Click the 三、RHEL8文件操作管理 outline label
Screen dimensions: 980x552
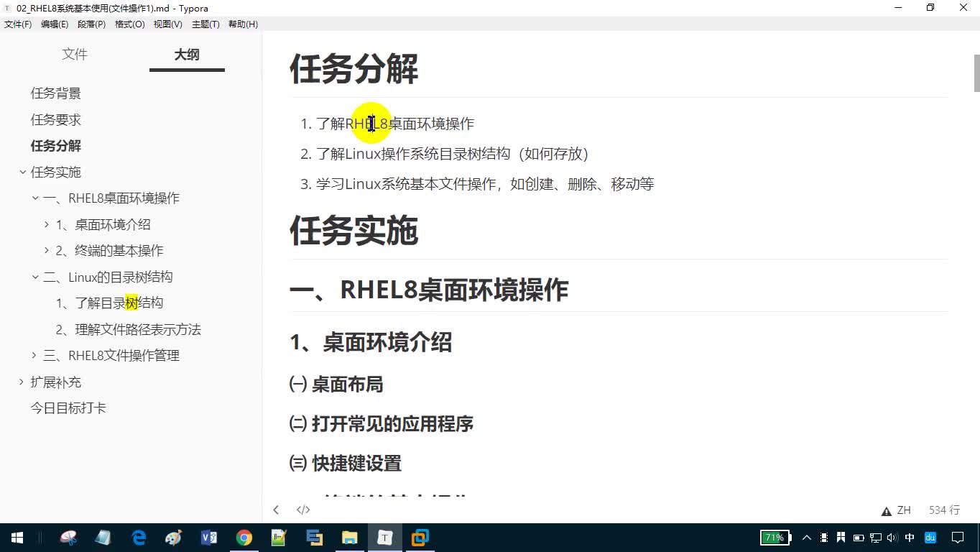click(x=111, y=355)
